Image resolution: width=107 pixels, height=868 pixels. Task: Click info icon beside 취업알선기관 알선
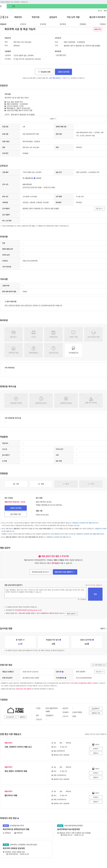(60, 640)
